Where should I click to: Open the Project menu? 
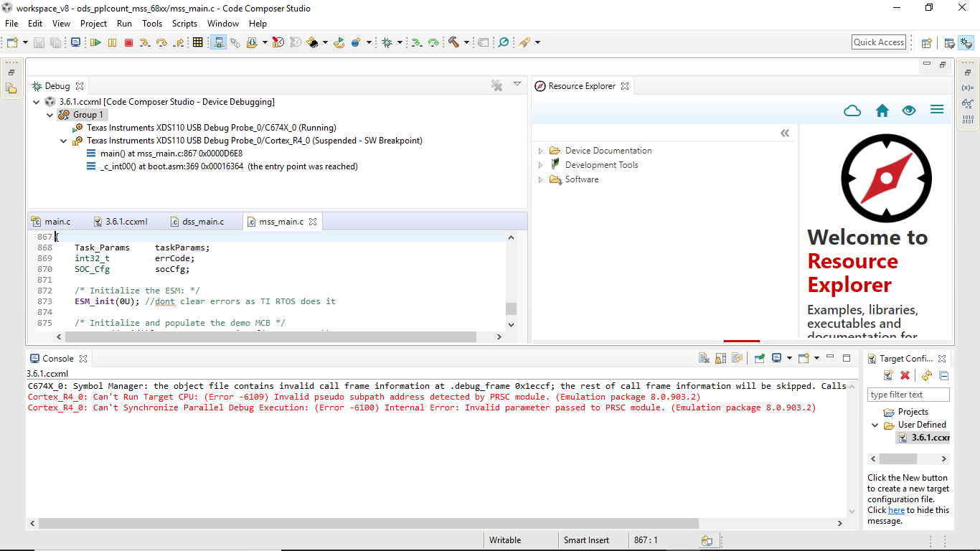pyautogui.click(x=93, y=24)
